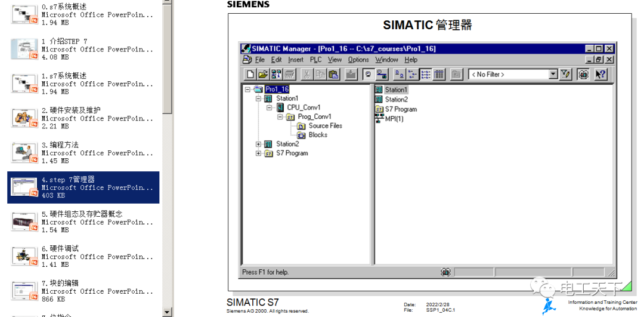Click MPI(1) network icon in right pane
644x317 pixels.
(379, 119)
